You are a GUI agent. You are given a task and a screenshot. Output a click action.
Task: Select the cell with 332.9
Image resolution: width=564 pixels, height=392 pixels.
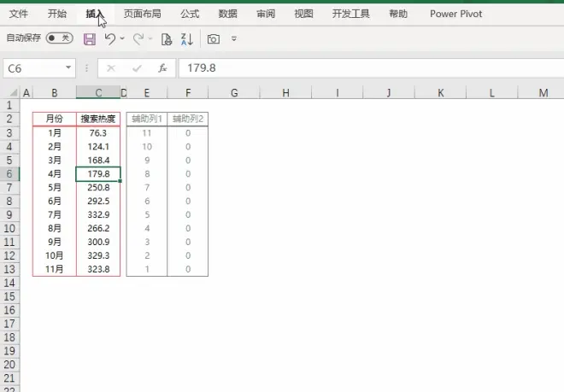[x=98, y=214]
